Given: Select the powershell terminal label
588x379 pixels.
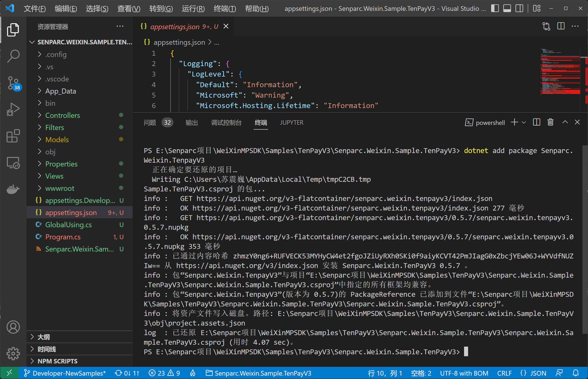Looking at the screenshot, I should click(485, 122).
